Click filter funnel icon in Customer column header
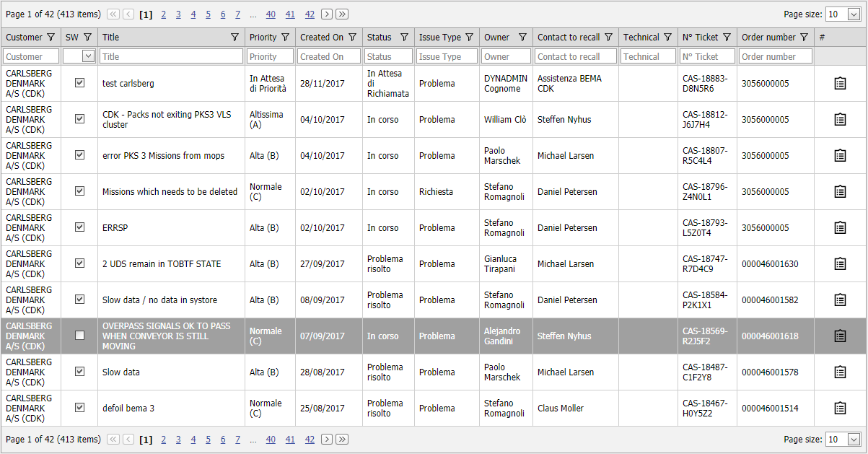The width and height of the screenshot is (868, 454). click(x=51, y=38)
